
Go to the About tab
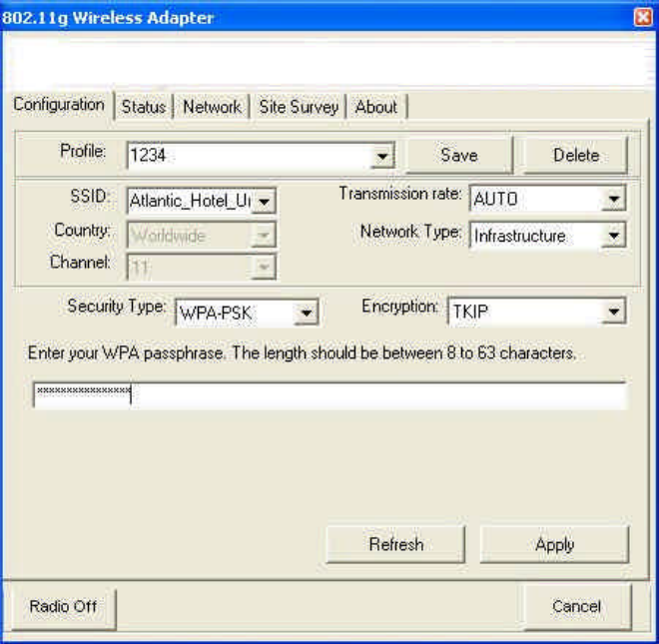(x=376, y=107)
